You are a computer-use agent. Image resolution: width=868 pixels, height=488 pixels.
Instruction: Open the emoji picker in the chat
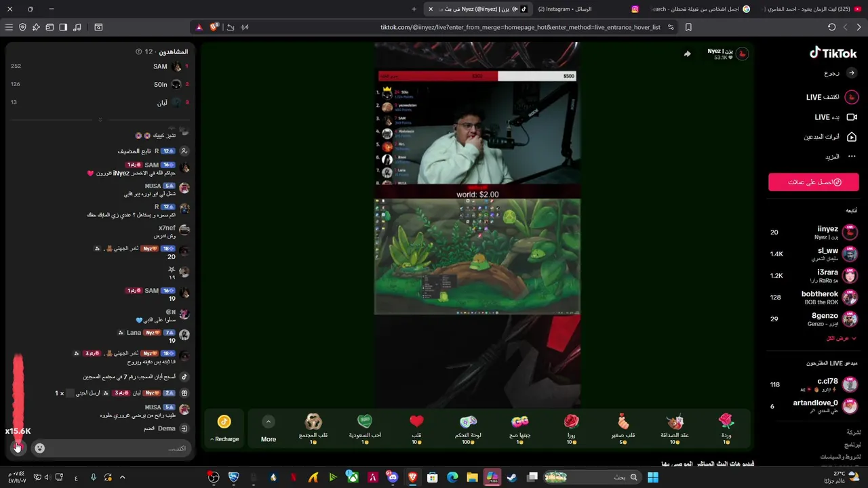[x=39, y=448]
